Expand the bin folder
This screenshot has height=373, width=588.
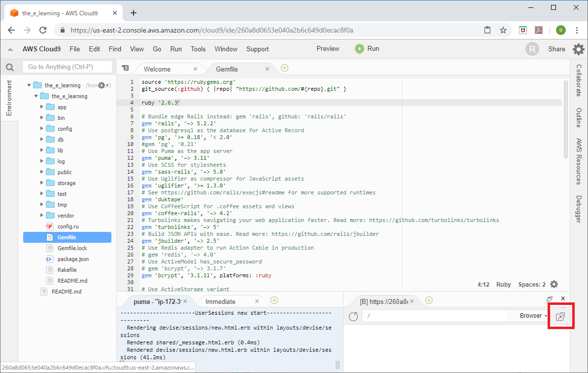[x=41, y=118]
